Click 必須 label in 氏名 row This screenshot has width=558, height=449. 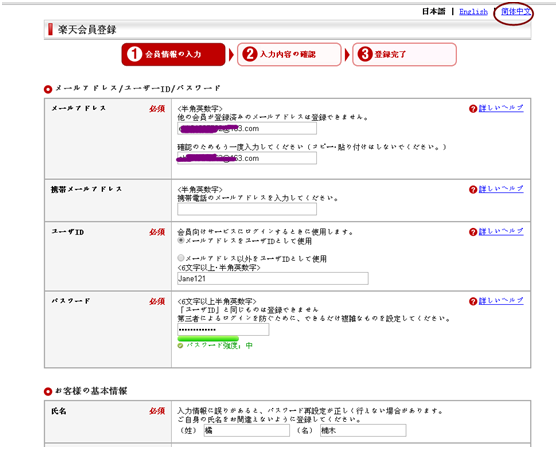pos(157,411)
